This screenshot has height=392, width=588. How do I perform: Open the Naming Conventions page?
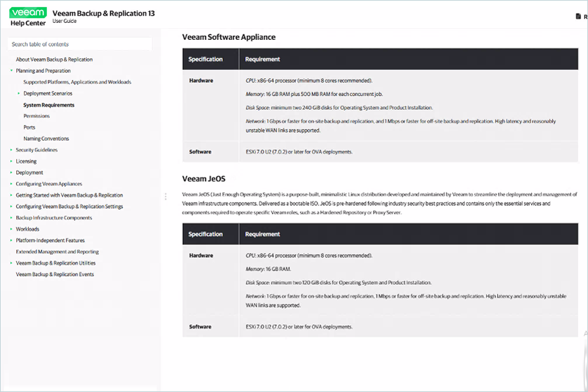(x=46, y=139)
